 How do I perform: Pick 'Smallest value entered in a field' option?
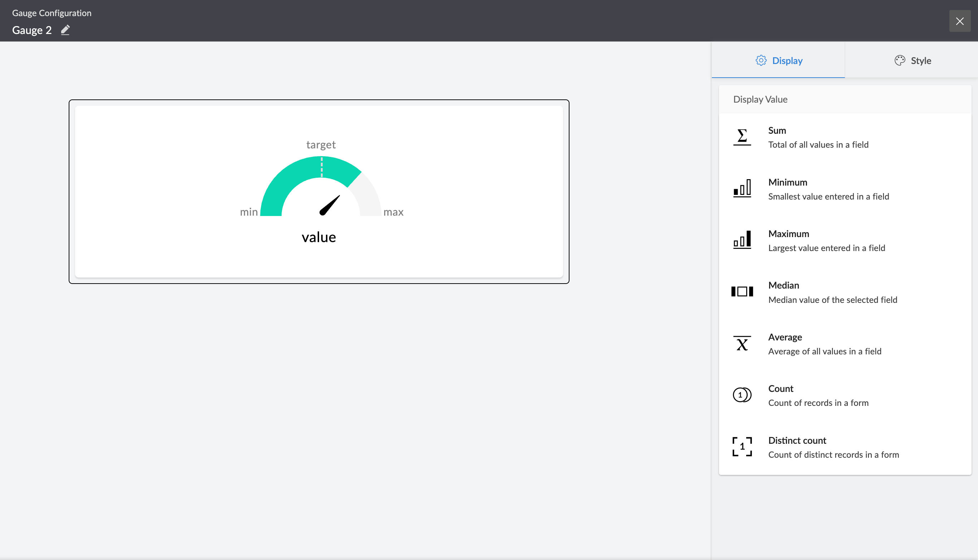pos(828,197)
